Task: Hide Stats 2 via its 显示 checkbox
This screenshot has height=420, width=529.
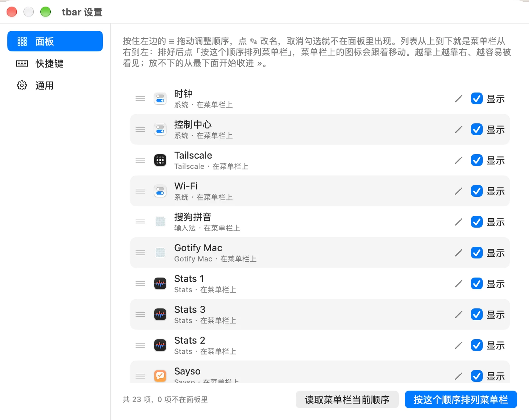Action: [x=477, y=345]
